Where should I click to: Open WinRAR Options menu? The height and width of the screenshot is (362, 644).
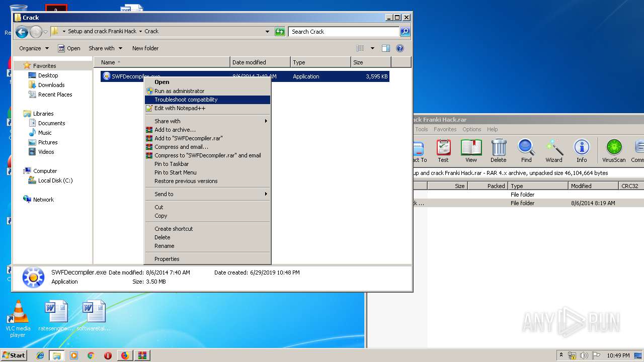tap(472, 129)
